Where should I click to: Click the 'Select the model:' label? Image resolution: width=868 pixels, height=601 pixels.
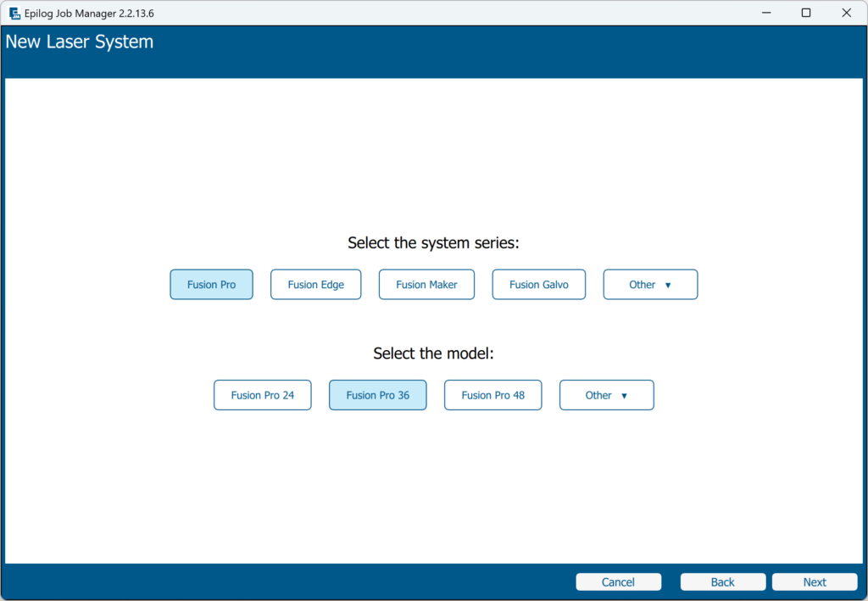(x=433, y=353)
